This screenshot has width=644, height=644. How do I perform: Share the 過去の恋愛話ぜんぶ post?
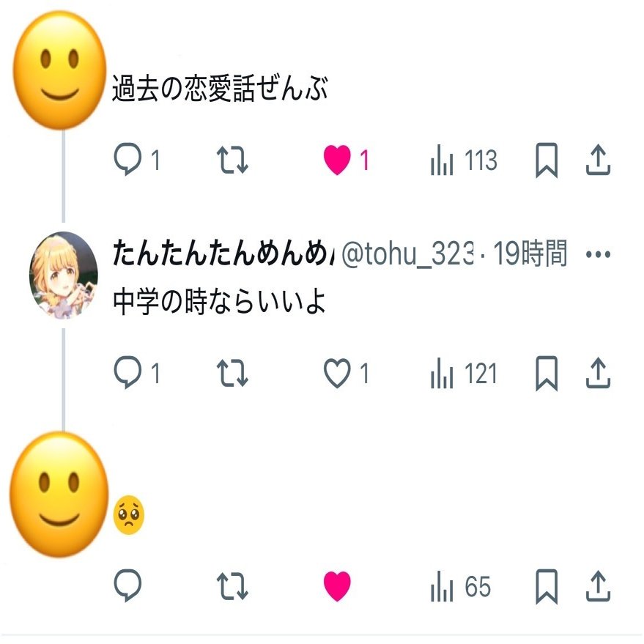(x=598, y=160)
